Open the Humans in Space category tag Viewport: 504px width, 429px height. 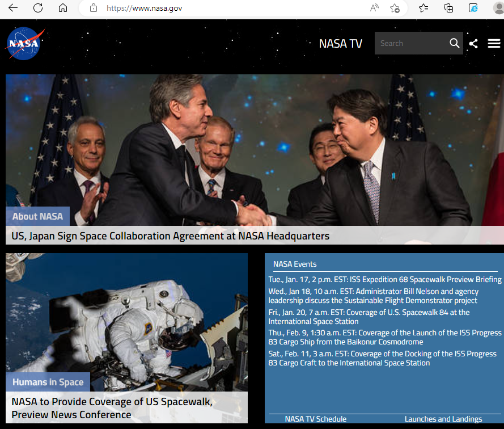tap(48, 382)
